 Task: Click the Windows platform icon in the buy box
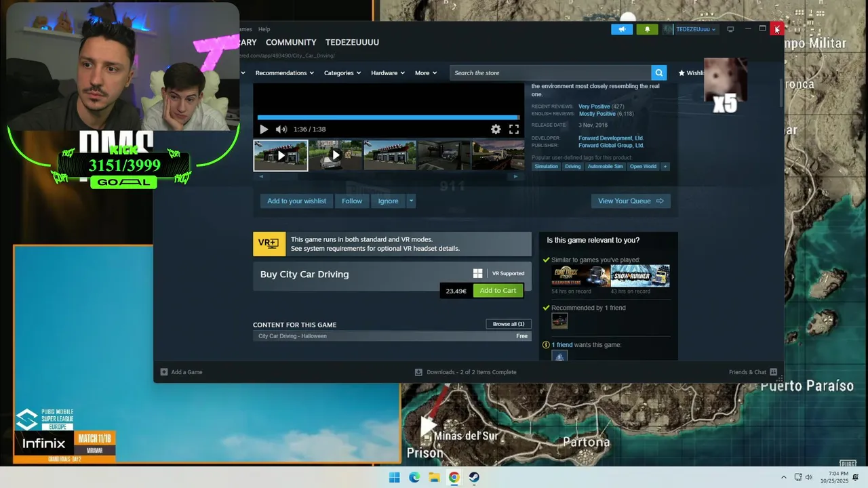477,273
